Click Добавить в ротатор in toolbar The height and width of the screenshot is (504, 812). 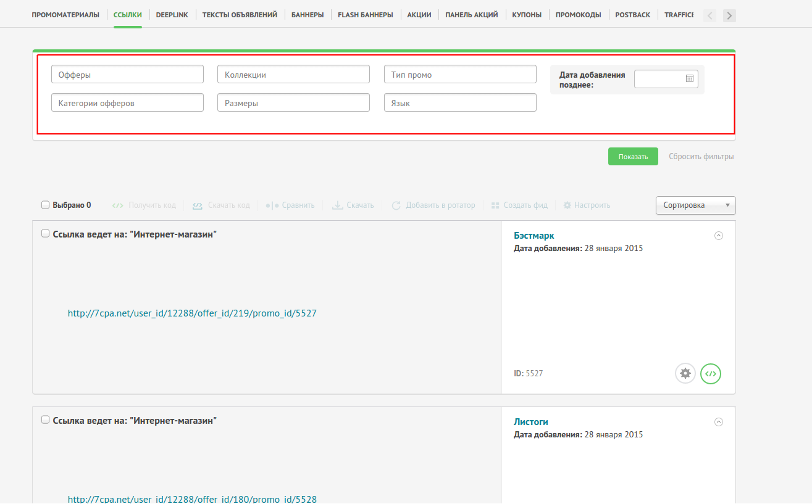pyautogui.click(x=433, y=205)
